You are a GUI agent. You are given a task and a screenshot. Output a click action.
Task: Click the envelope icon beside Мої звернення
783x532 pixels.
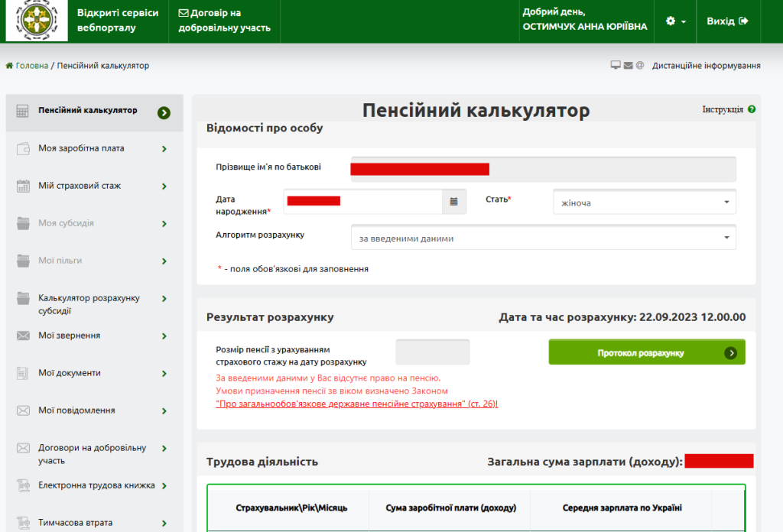[x=23, y=335]
